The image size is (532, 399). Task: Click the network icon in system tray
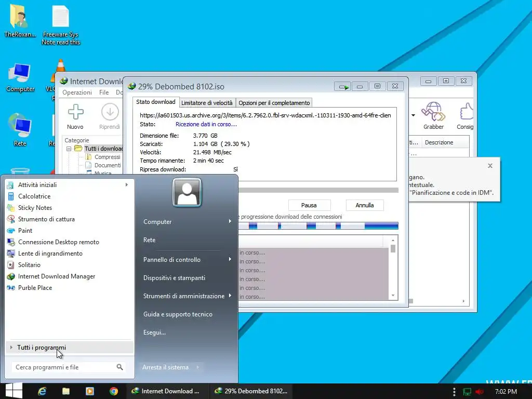467,392
